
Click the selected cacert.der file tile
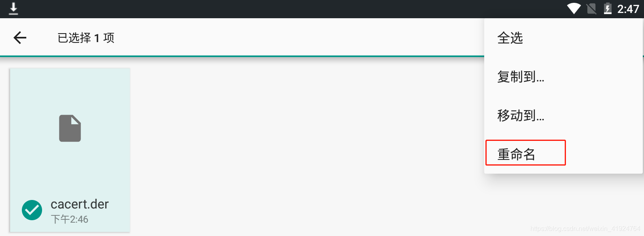(70, 150)
